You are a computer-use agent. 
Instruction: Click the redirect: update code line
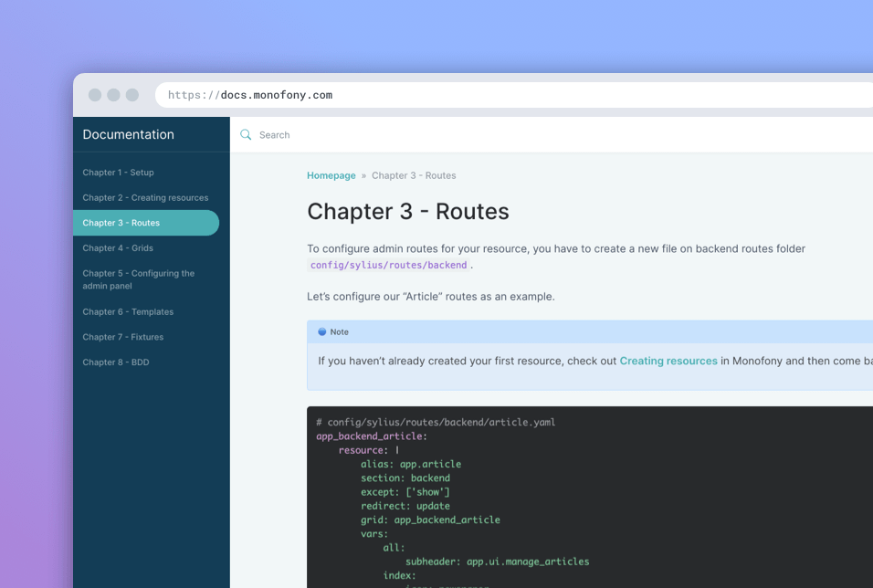coord(405,506)
